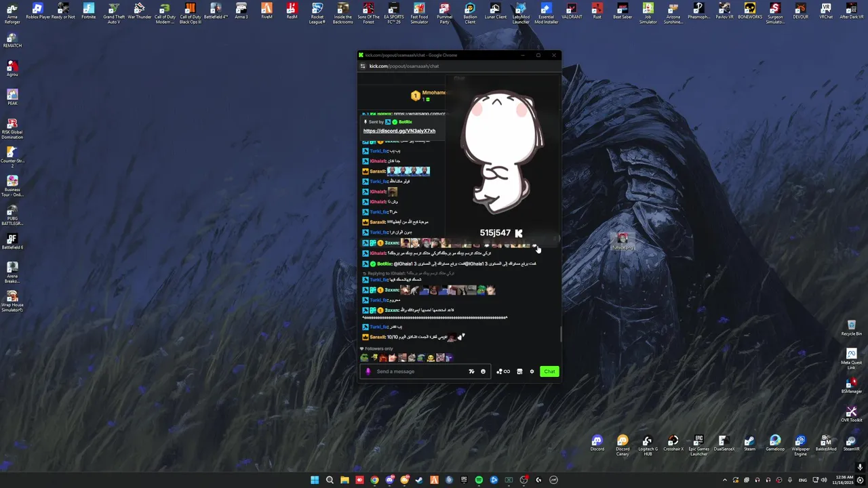Open the Beat Saber desktop icon
Screen dimensions: 868x488
tap(623, 11)
